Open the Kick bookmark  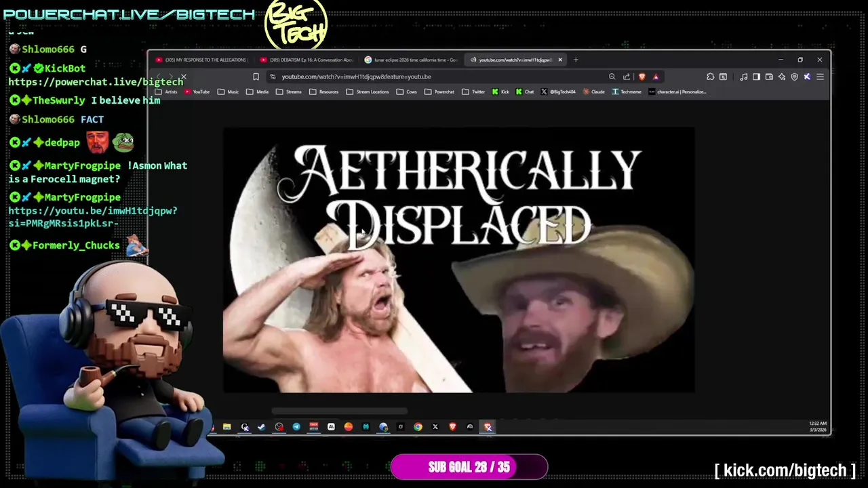tap(500, 91)
